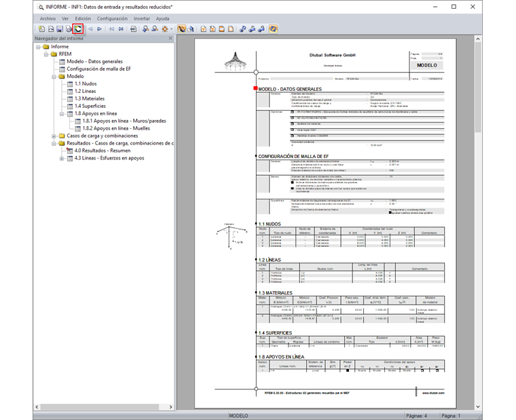Select 1.1 Nudos in navigator
The height and width of the screenshot is (420, 516).
click(86, 84)
